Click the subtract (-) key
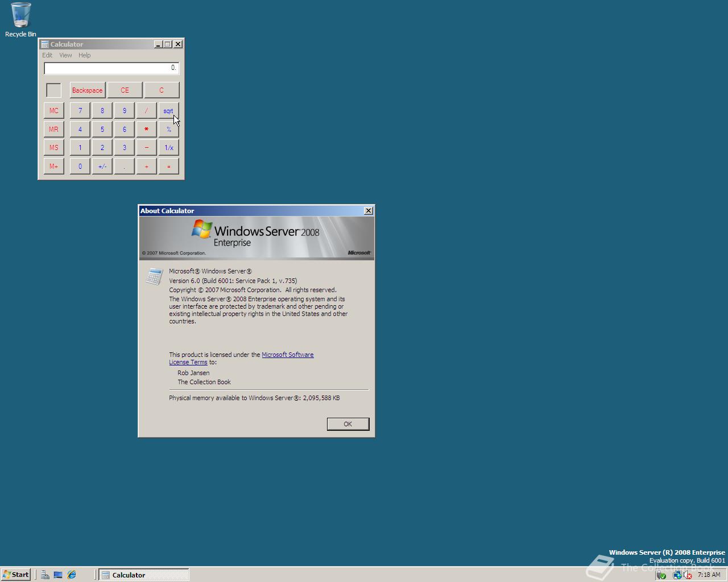 point(147,148)
